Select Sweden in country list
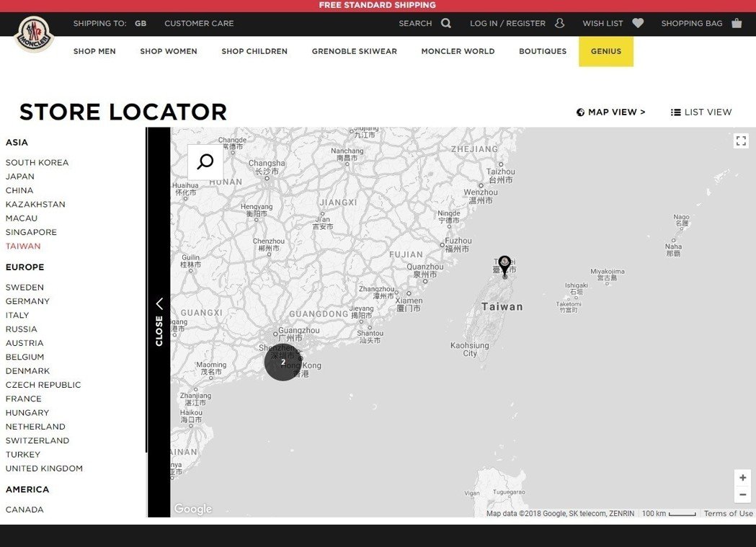The width and height of the screenshot is (756, 547). click(25, 288)
